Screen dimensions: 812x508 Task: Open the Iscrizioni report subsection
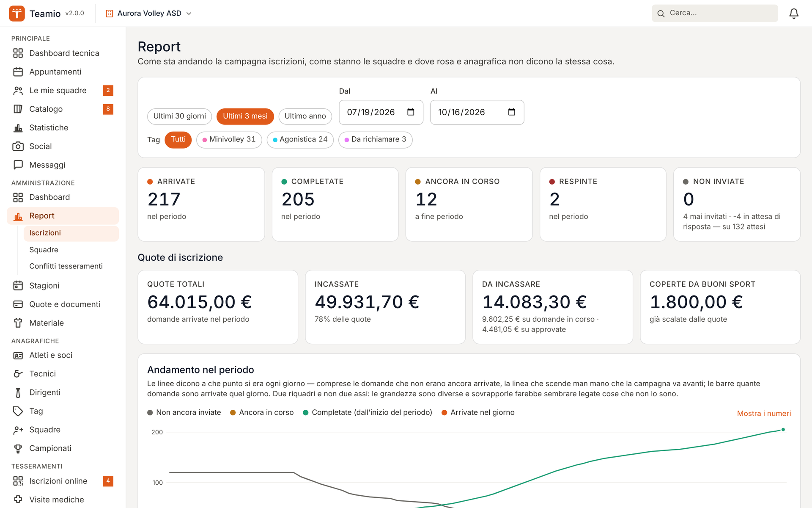pyautogui.click(x=71, y=233)
